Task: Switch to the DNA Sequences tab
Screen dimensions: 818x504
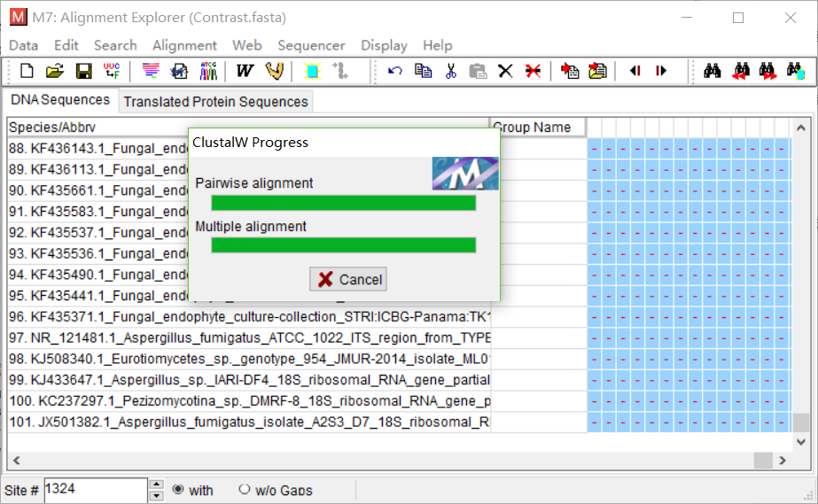Action: 60,99
